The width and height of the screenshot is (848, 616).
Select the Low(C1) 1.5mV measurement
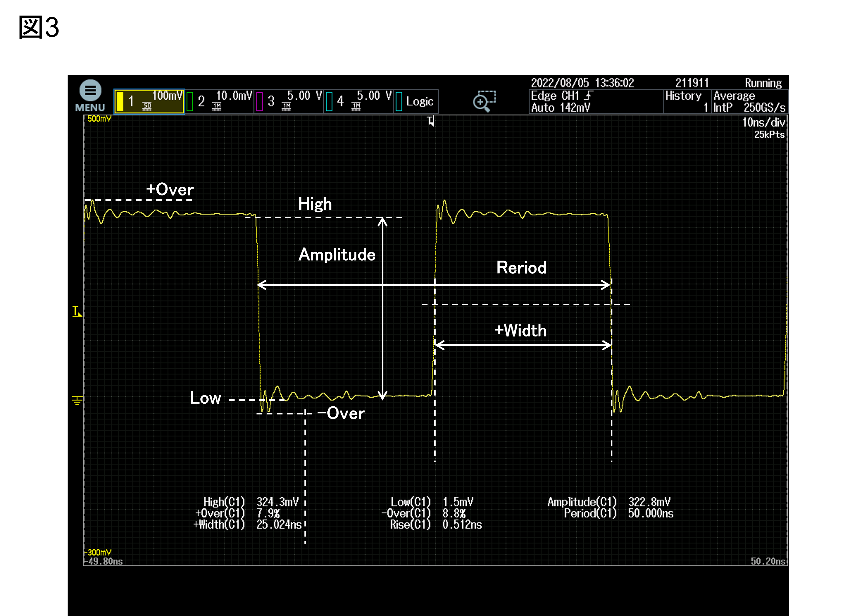pyautogui.click(x=432, y=502)
